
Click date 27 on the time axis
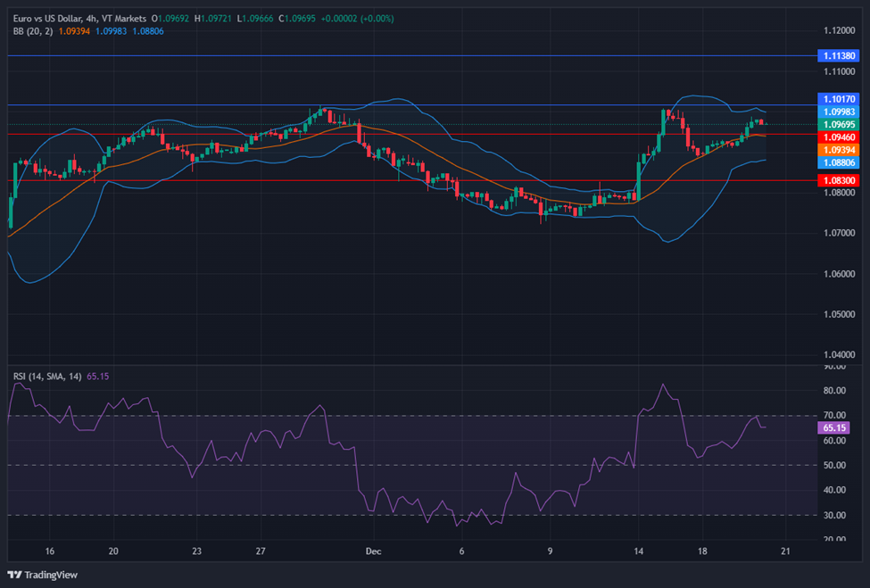tap(259, 551)
